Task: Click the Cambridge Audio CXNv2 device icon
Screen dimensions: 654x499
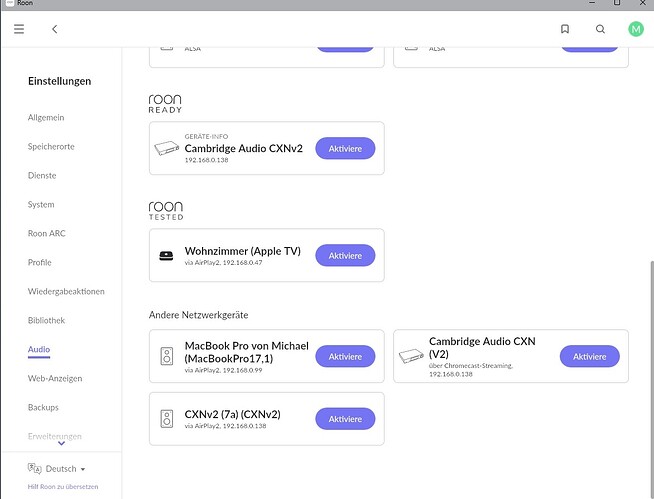Action: [166, 148]
